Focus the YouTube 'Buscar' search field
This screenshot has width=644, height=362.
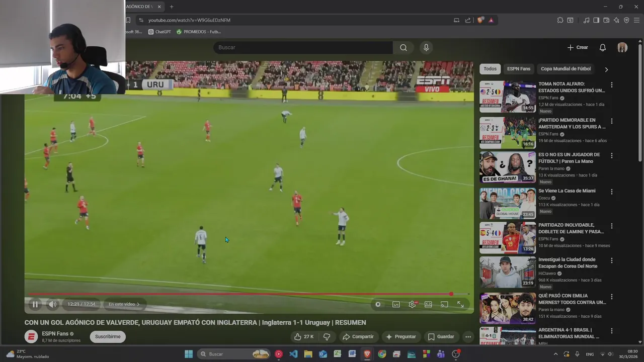tap(303, 47)
